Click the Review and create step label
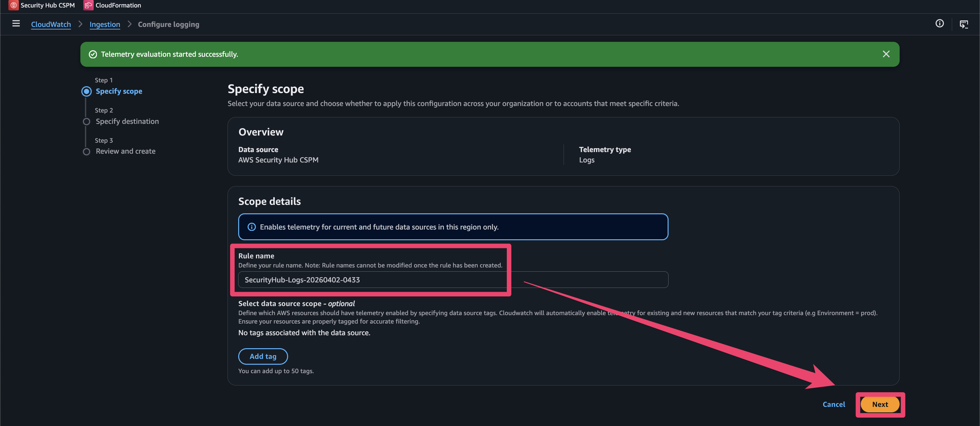The image size is (980, 426). coord(125,151)
